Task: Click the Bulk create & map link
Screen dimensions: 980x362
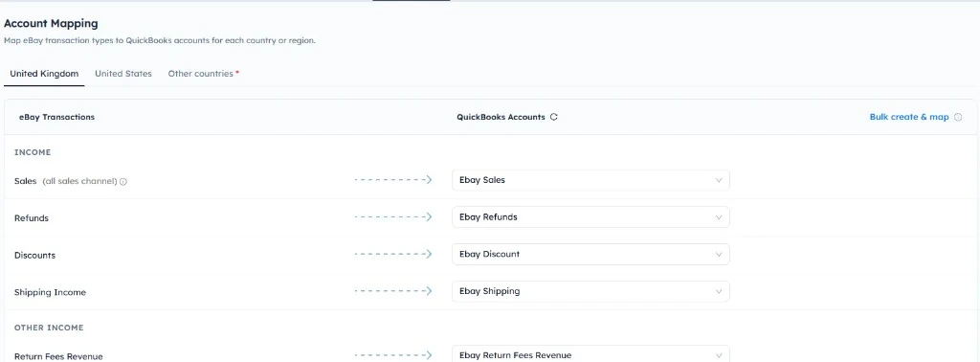Action: 909,117
